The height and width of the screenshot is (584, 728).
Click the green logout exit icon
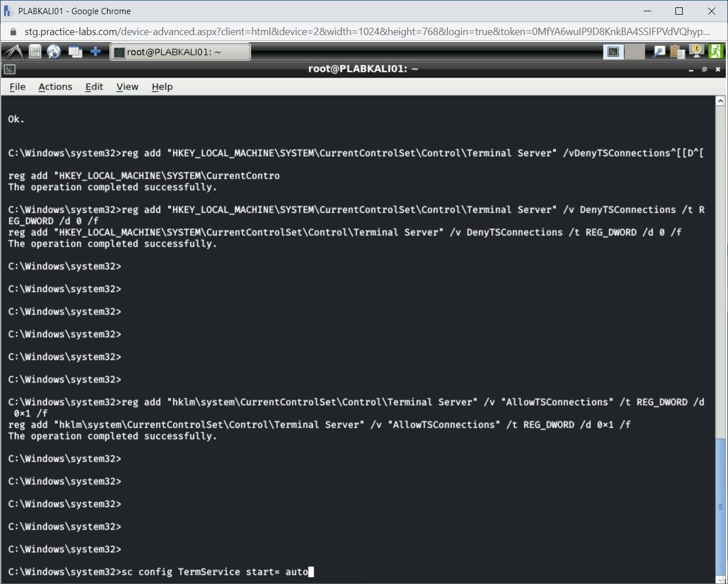715,52
